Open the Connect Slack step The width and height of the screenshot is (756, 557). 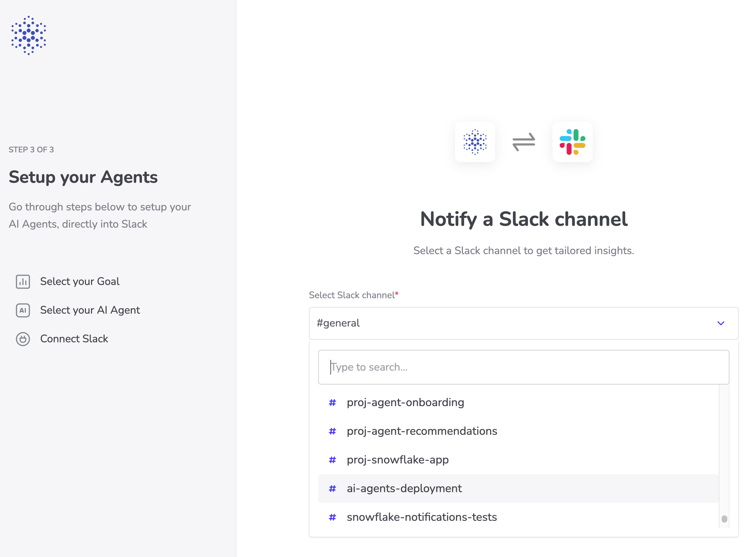click(x=74, y=339)
